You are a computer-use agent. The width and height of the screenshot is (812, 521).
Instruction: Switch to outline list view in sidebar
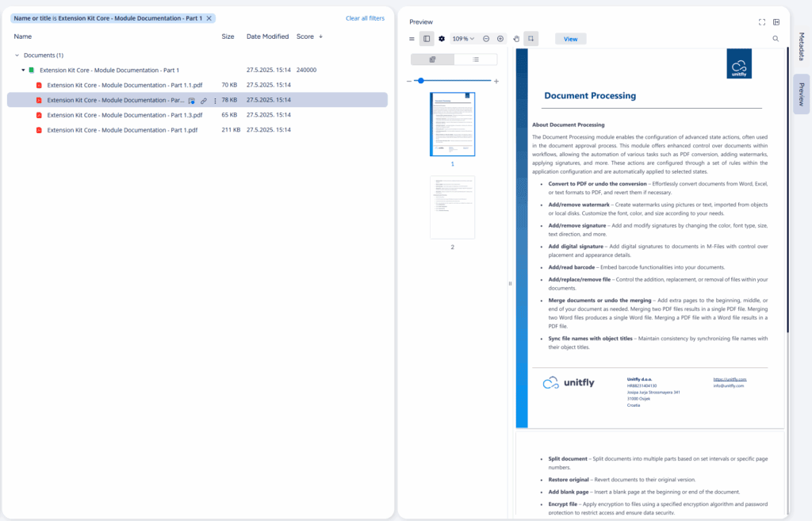tap(476, 59)
